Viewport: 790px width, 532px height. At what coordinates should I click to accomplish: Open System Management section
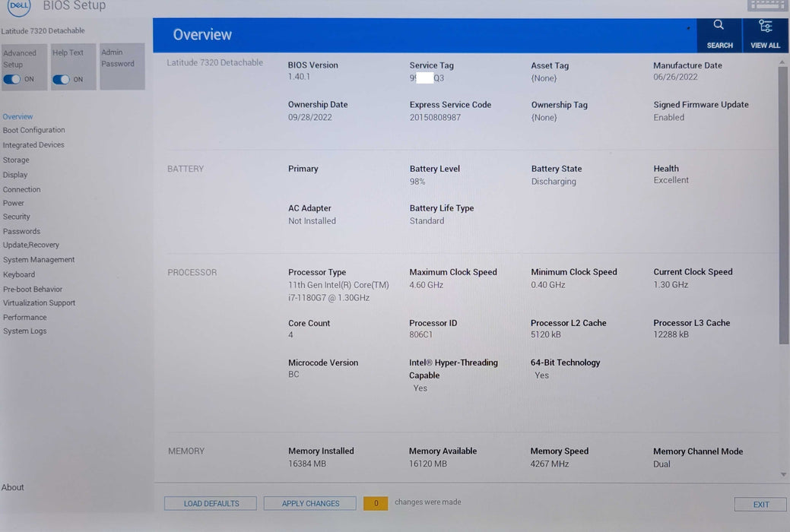point(39,259)
